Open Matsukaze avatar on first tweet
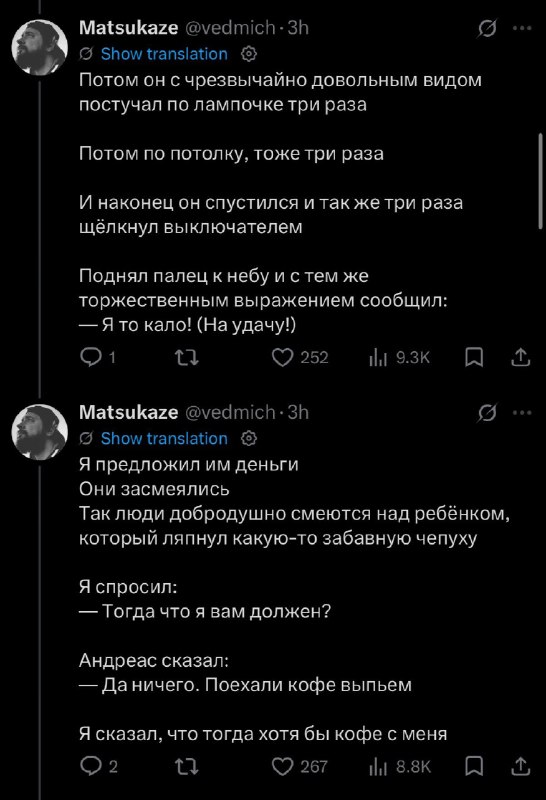Screen dimensions: 546x800 pos(40,47)
